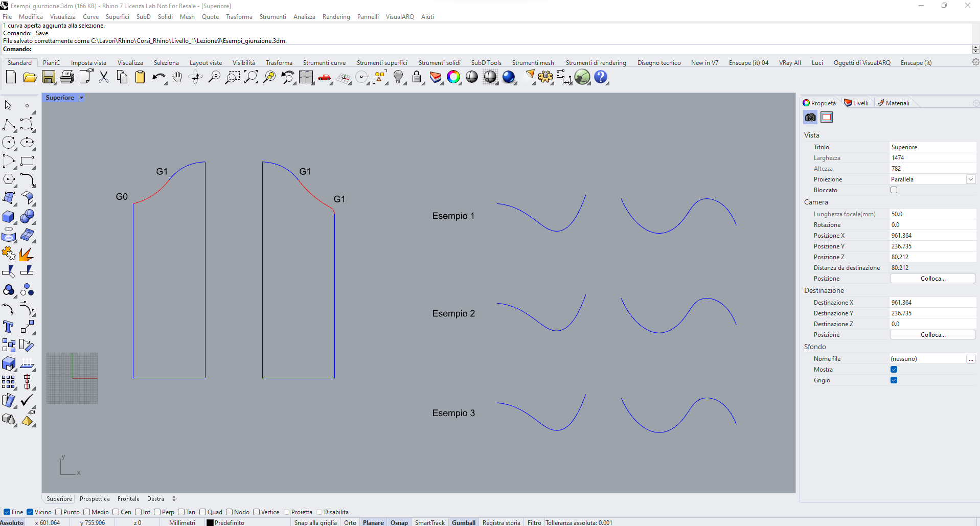Click the panel settings gear icon

point(975,103)
